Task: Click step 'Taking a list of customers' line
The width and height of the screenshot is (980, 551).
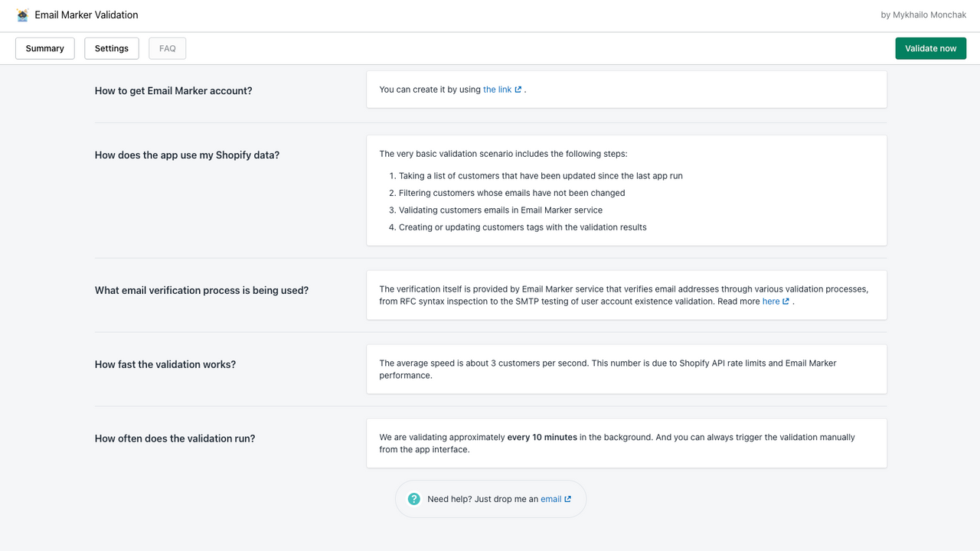Action: (541, 176)
